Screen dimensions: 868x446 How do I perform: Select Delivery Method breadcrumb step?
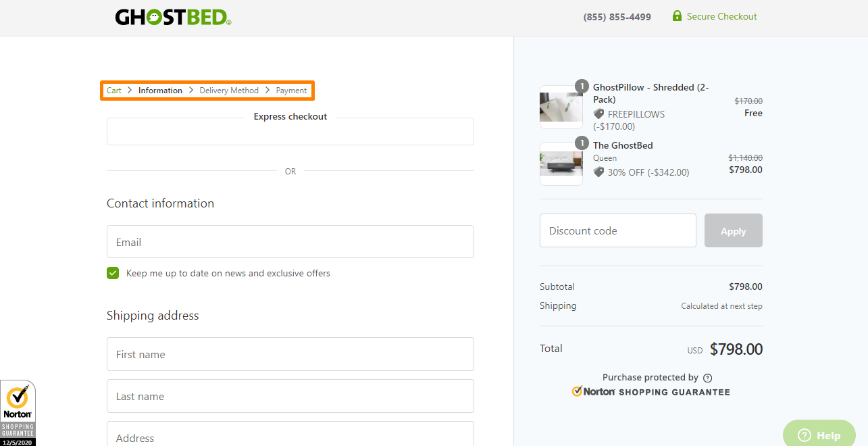[x=229, y=91]
